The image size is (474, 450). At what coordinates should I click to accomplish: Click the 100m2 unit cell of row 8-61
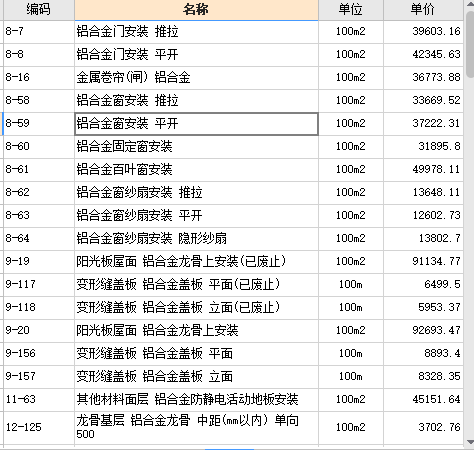pyautogui.click(x=351, y=170)
